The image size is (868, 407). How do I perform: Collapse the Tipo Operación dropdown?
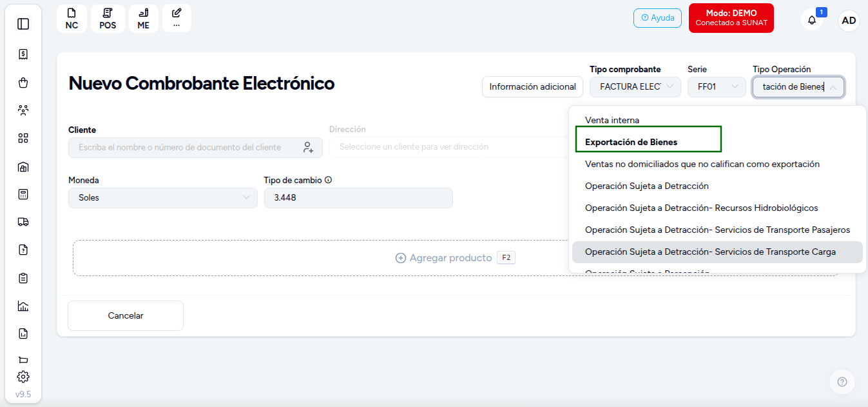798,87
